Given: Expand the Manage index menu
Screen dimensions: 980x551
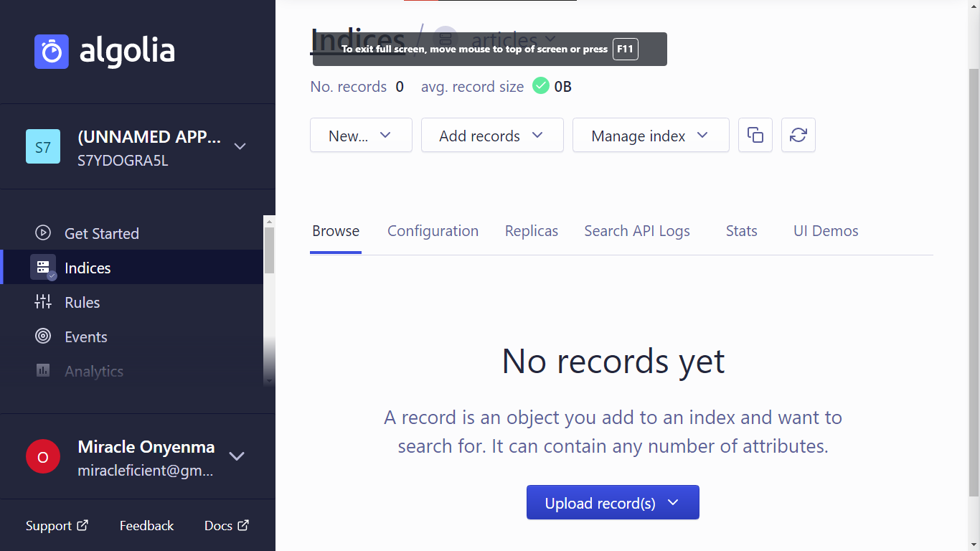Looking at the screenshot, I should (x=650, y=135).
